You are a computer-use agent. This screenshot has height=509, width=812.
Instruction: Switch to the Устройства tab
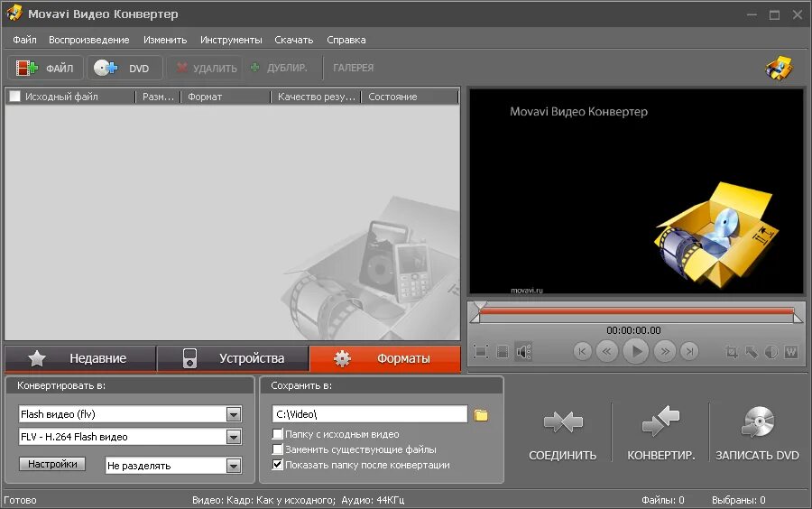pos(233,358)
